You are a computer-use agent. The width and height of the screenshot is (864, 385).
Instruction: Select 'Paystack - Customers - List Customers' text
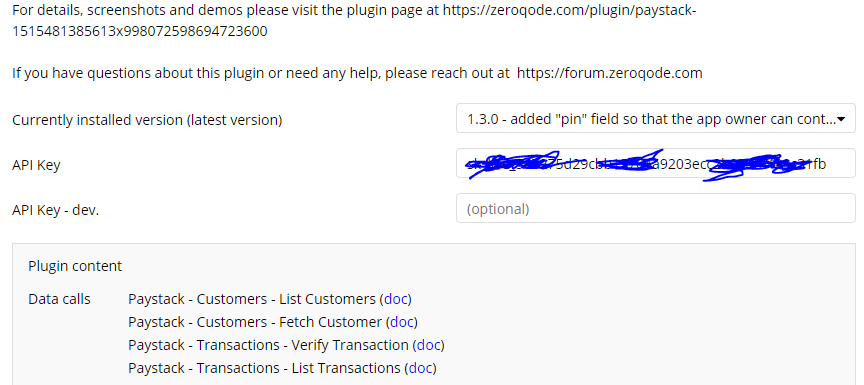click(252, 299)
